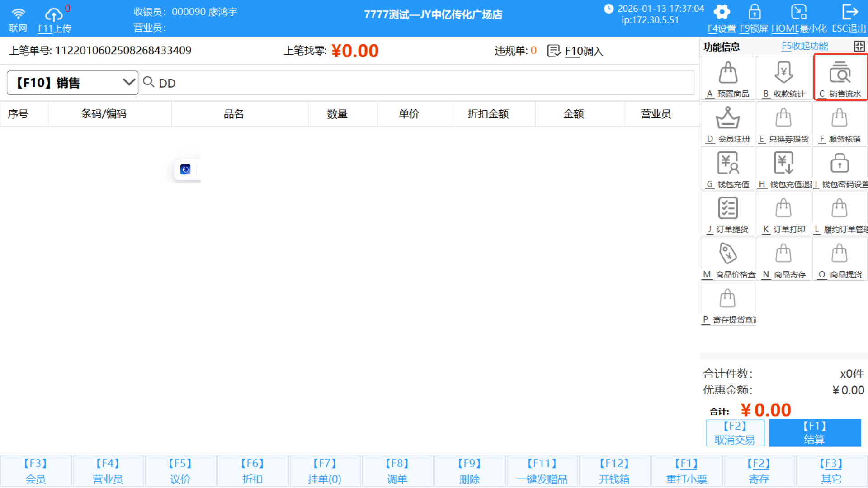The height and width of the screenshot is (488, 868).
Task: Click 【F12】开钱箱 open cash drawer
Action: pyautogui.click(x=614, y=471)
